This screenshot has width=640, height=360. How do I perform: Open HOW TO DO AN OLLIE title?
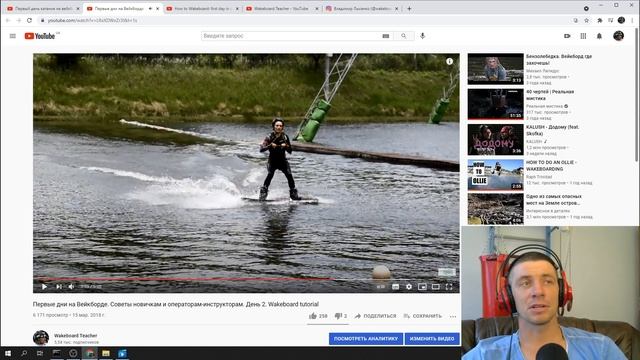551,165
